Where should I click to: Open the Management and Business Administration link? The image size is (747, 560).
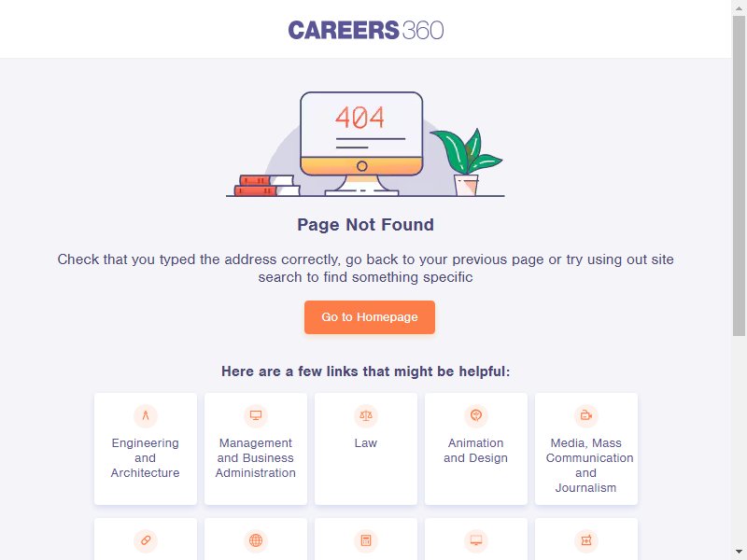tap(256, 449)
